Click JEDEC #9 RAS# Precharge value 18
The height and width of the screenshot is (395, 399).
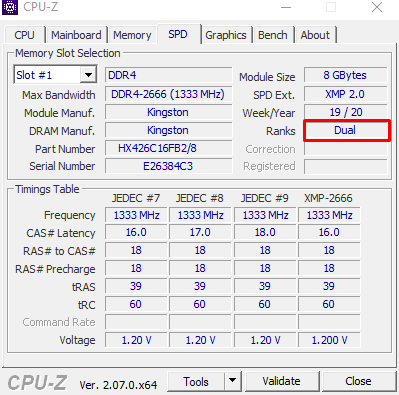265,268
